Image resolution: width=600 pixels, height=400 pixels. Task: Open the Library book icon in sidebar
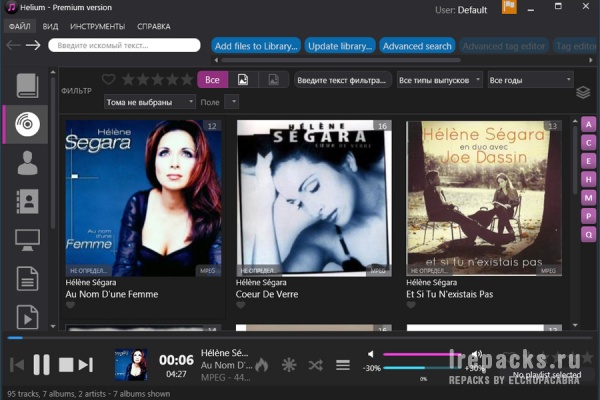pyautogui.click(x=27, y=86)
